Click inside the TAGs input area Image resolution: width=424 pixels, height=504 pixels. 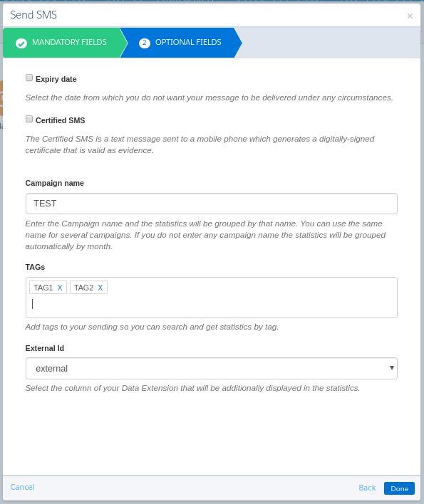click(x=212, y=305)
